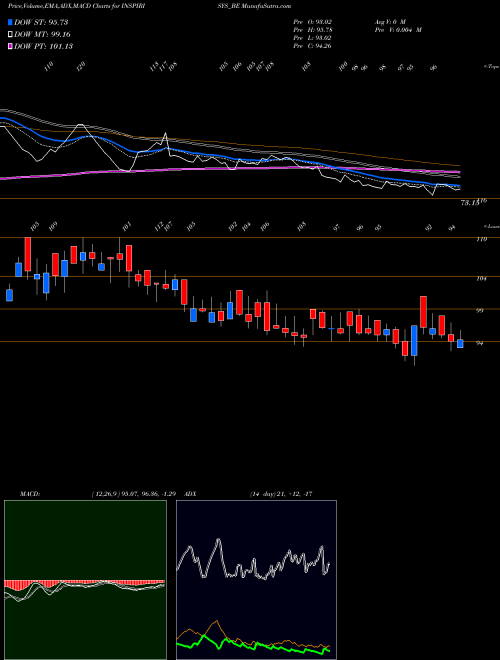This screenshot has height=660, width=500.
Task: Select the 'DOW PT: 101.13' legend text
Action: tap(44, 46)
